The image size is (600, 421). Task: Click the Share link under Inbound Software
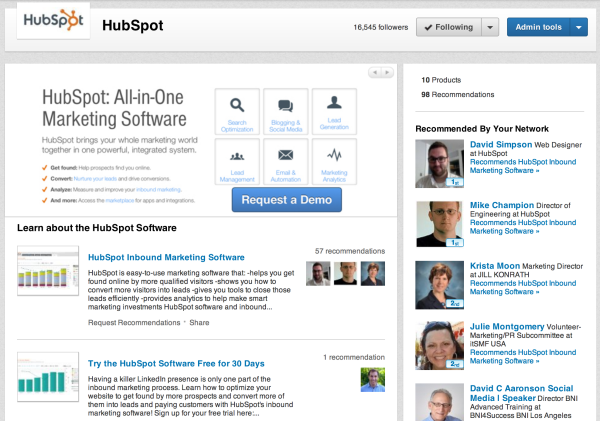[199, 323]
